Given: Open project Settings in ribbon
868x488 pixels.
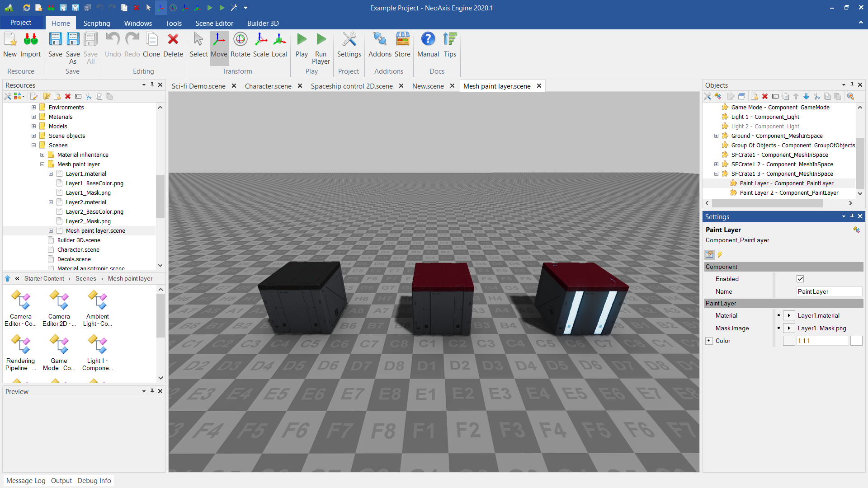Looking at the screenshot, I should pos(349,45).
